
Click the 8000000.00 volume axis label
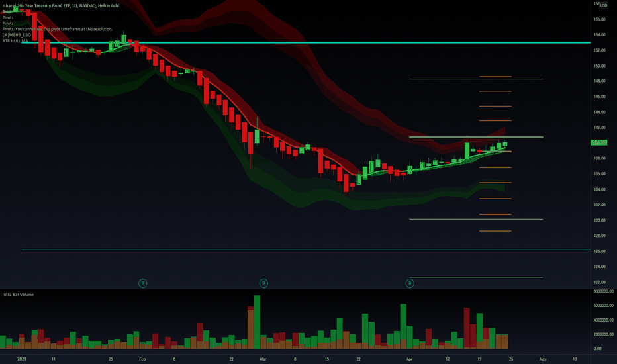pyautogui.click(x=603, y=291)
